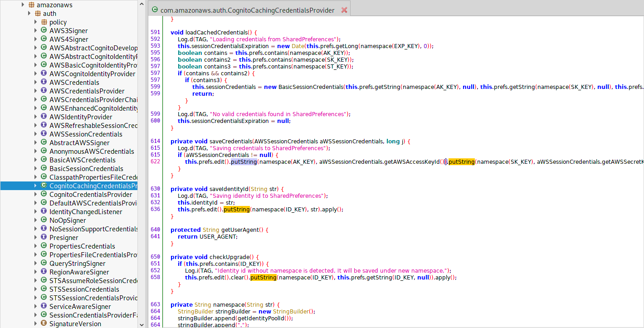Click highlighted putString in checkUpgrade method
Image resolution: width=644 pixels, height=328 pixels.
[263, 278]
